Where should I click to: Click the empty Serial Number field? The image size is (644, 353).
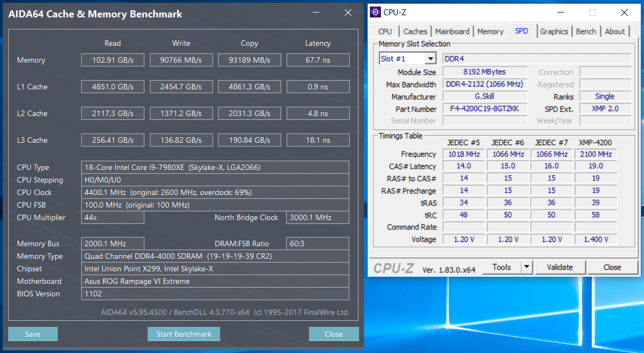point(485,121)
